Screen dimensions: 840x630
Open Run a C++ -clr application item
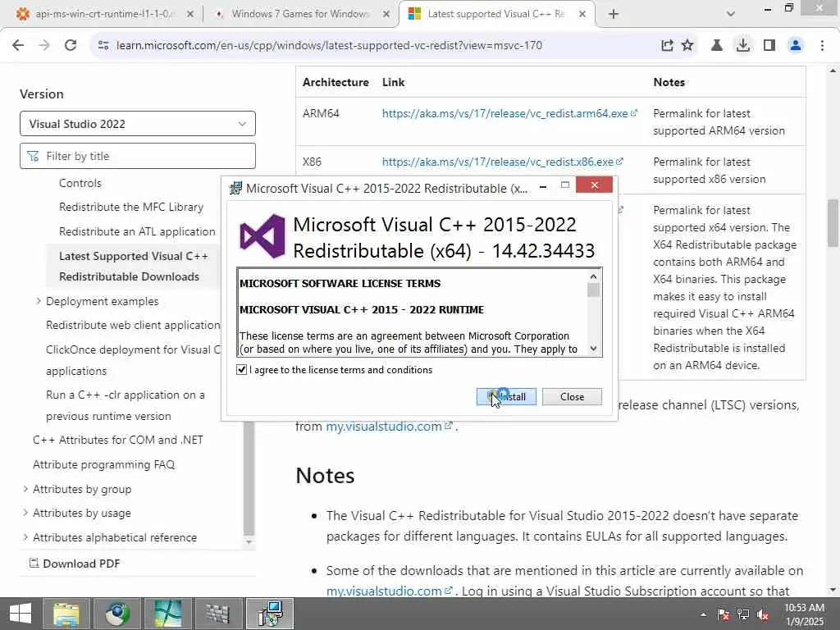click(x=126, y=405)
